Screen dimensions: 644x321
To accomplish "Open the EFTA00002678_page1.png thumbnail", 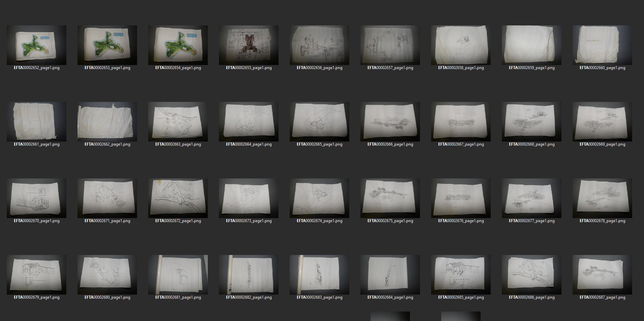I will (x=602, y=198).
